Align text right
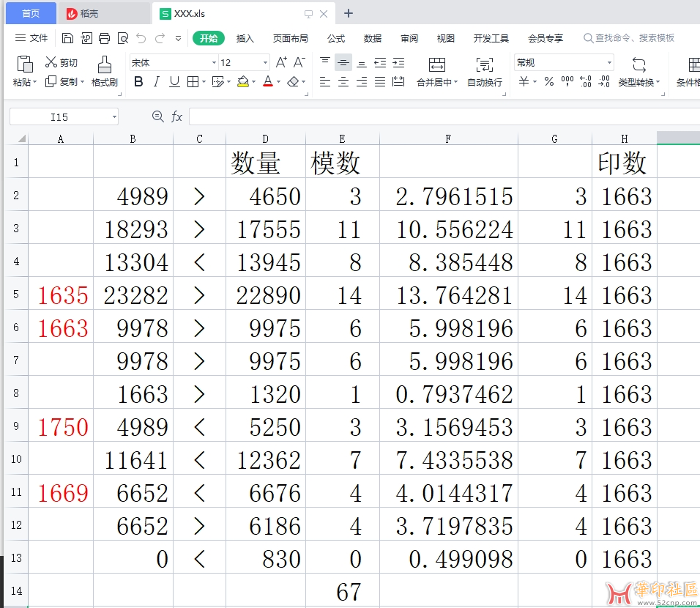 [362, 82]
